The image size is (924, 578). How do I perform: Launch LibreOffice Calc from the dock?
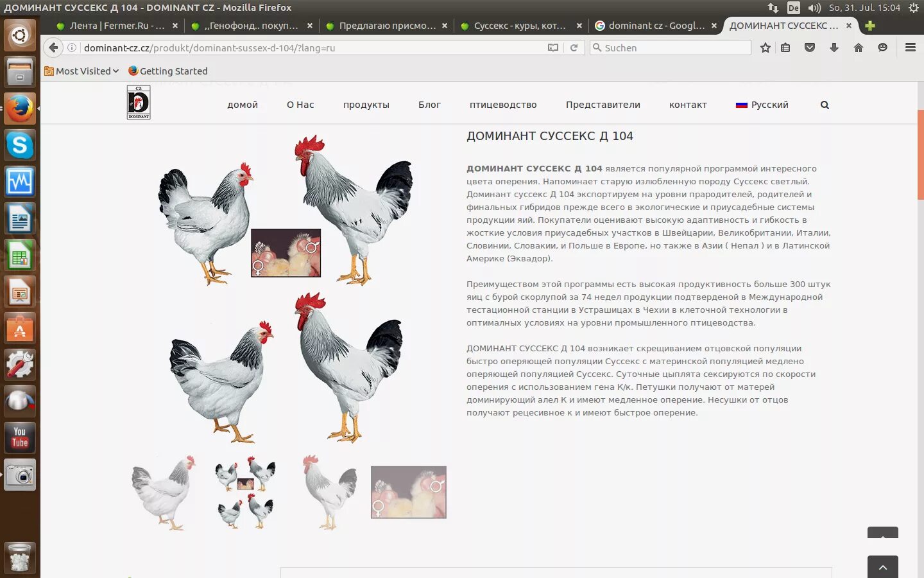click(x=20, y=256)
